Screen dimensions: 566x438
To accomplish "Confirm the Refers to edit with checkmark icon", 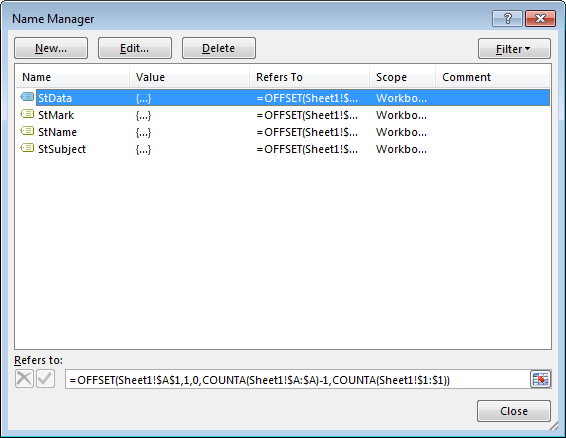I will point(45,379).
